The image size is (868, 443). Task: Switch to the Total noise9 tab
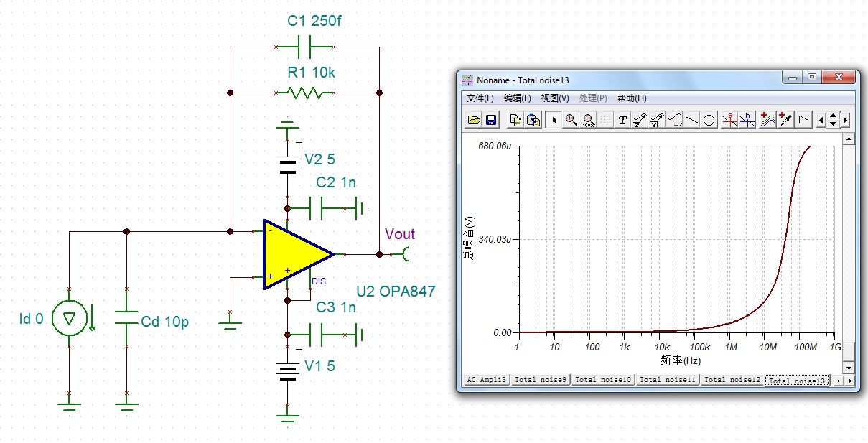541,380
